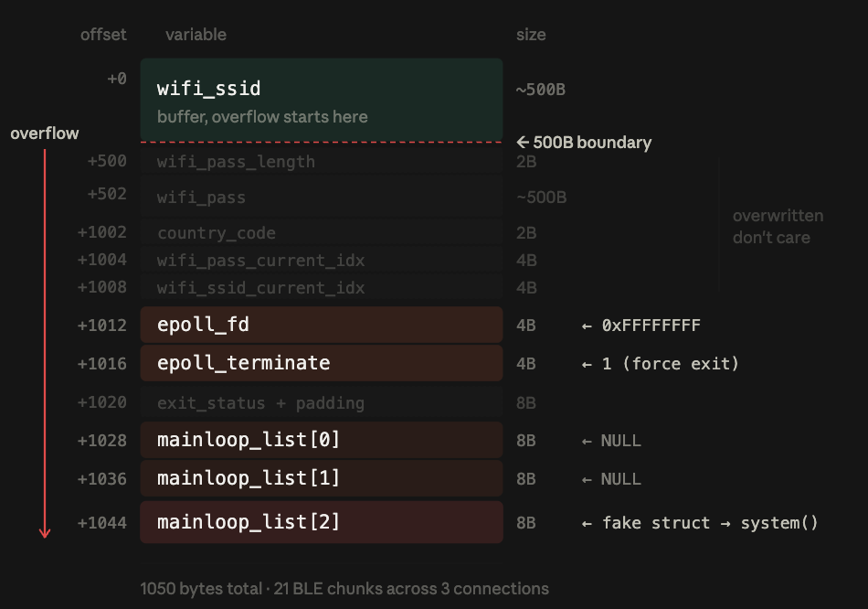This screenshot has width=868, height=609.
Task: Click the red overflow label
Action: tap(44, 134)
